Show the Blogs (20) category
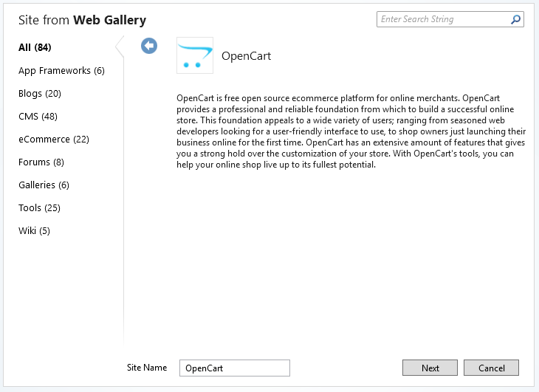This screenshot has height=392, width=539. coord(40,94)
